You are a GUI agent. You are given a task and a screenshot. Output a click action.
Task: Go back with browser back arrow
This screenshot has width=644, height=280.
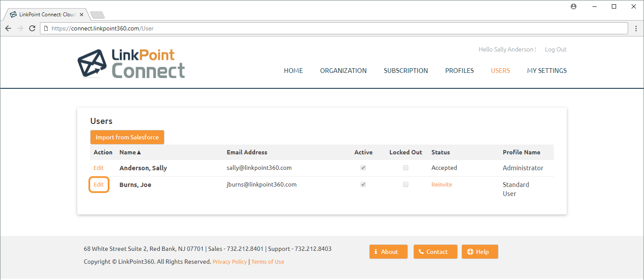click(x=8, y=28)
